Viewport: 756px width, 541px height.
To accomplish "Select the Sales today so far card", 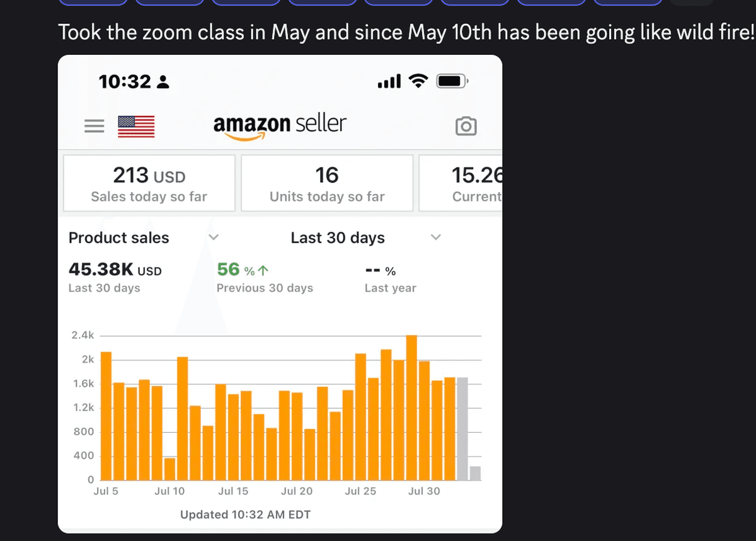I will (149, 183).
